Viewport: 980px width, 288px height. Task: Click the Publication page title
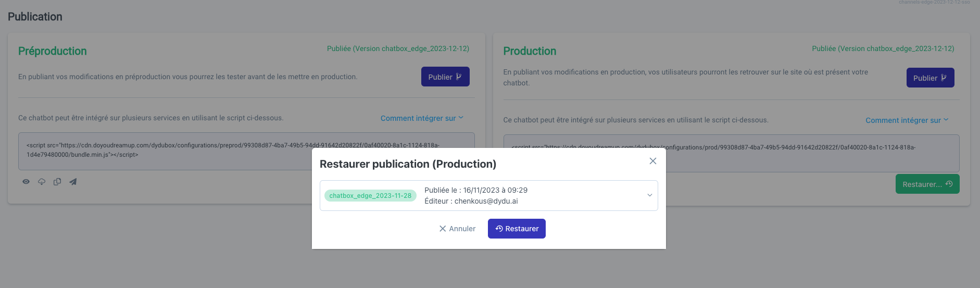click(35, 17)
